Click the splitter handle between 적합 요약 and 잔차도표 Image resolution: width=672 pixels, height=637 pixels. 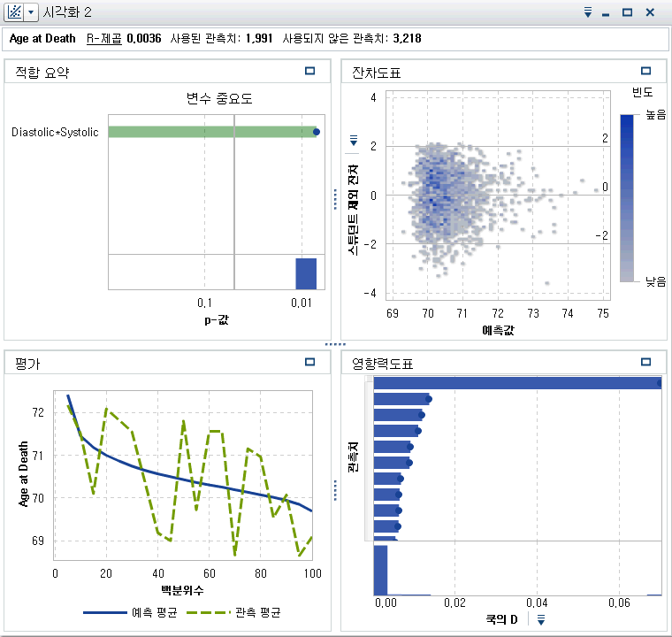click(x=335, y=199)
